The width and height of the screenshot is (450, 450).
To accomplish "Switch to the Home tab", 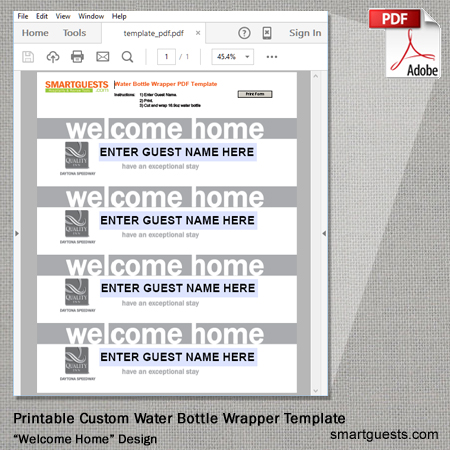I will click(35, 33).
